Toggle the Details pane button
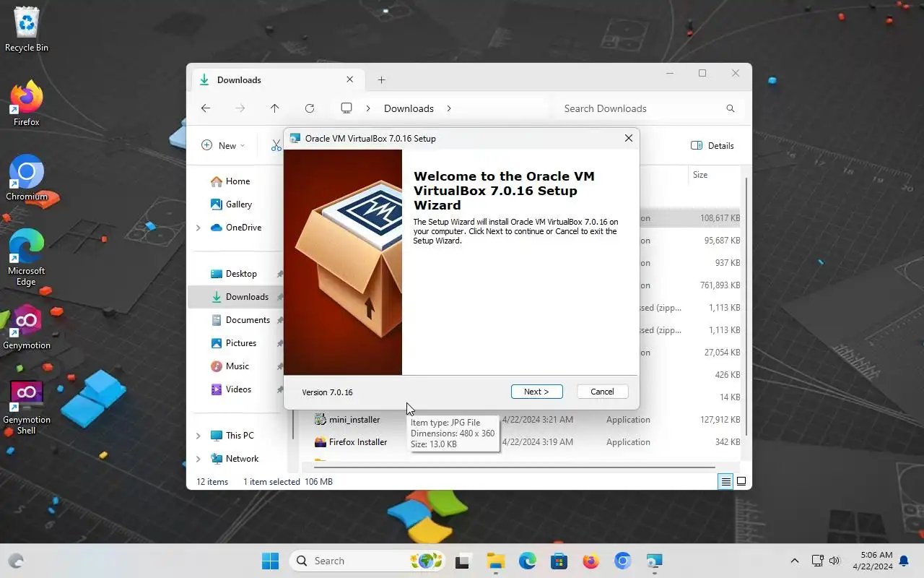This screenshot has height=578, width=924. (712, 145)
